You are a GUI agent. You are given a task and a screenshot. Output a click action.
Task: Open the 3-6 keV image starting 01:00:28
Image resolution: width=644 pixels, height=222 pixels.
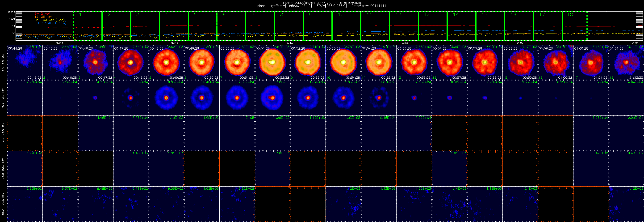(591, 62)
